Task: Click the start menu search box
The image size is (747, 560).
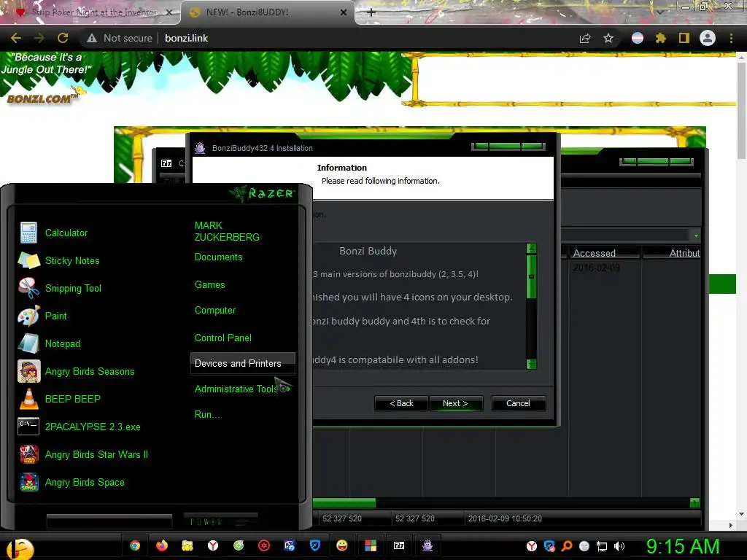Action: 109,521
